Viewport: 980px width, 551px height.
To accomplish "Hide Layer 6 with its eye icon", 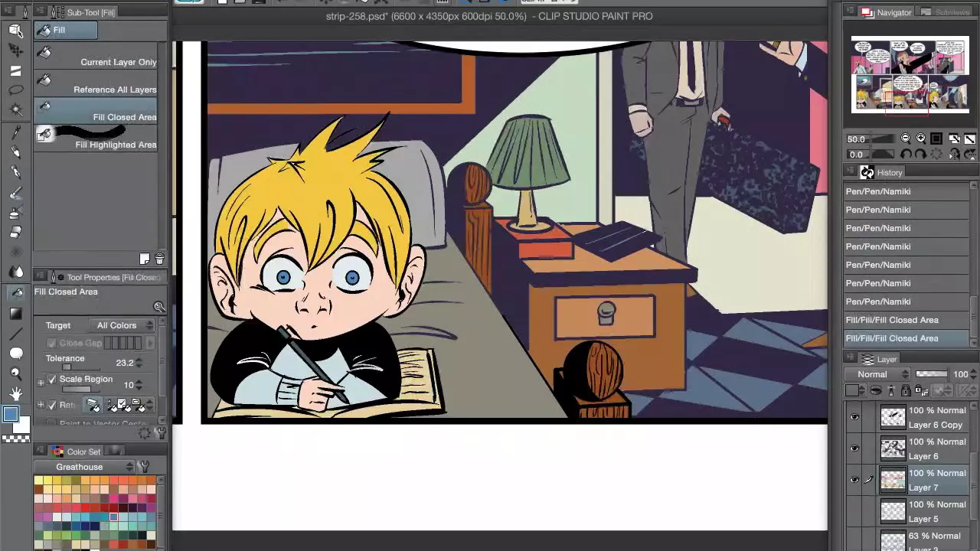I will coord(854,448).
